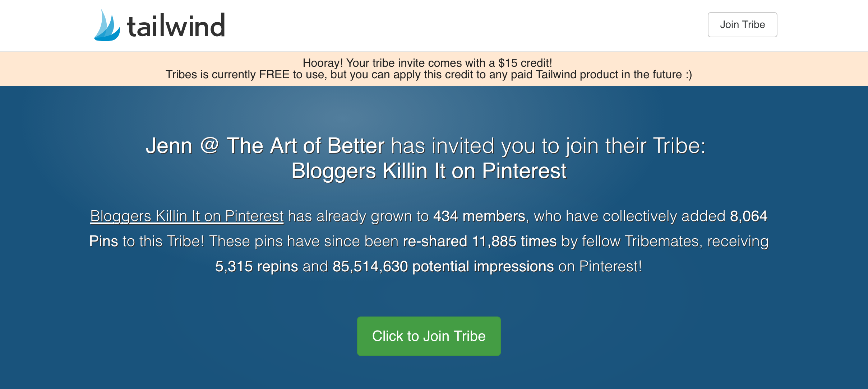Click the $15 amount in the banner

508,63
